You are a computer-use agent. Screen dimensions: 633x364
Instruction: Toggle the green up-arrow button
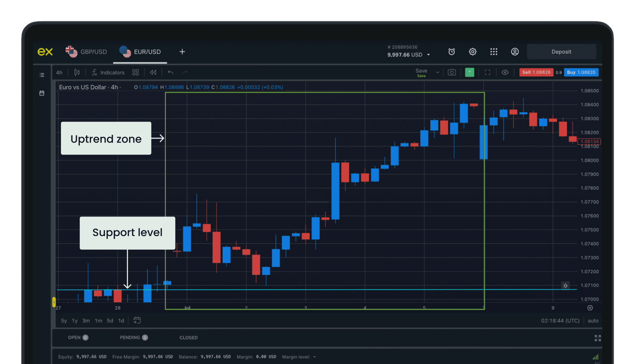tap(470, 72)
